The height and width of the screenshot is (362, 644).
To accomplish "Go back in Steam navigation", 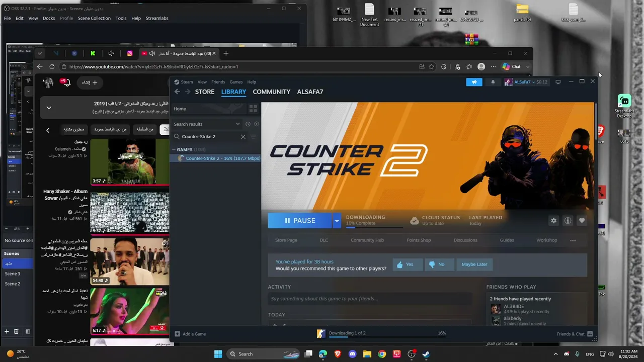I will coord(177,92).
